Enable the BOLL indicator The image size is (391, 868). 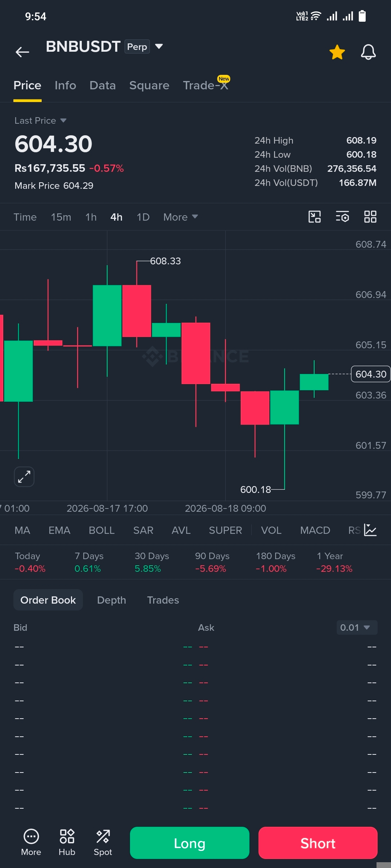point(101,530)
